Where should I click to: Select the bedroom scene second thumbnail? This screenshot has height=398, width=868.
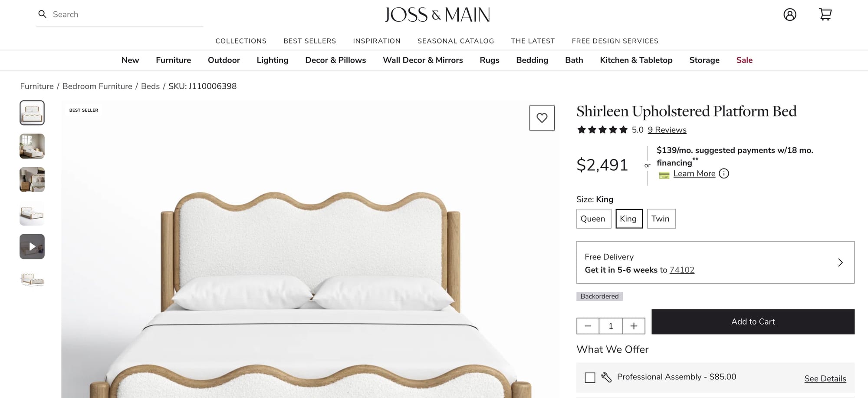(x=32, y=146)
